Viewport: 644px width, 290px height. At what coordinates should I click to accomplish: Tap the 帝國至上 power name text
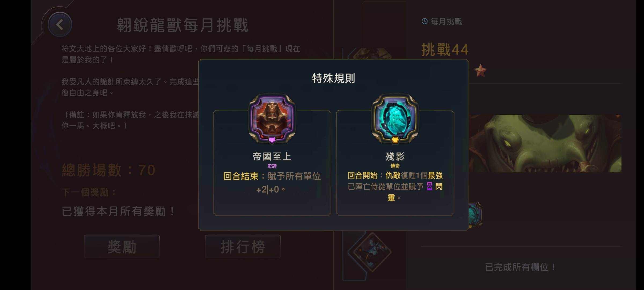point(272,156)
